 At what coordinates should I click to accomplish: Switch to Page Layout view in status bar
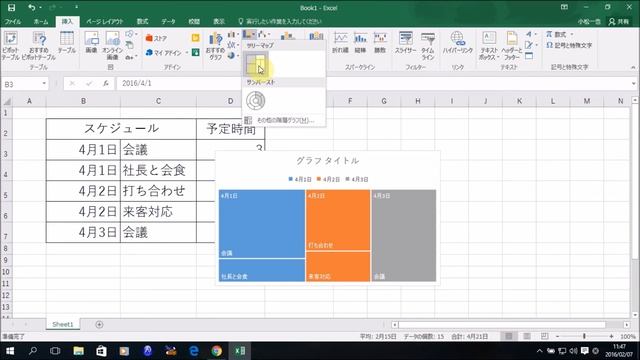click(527, 336)
